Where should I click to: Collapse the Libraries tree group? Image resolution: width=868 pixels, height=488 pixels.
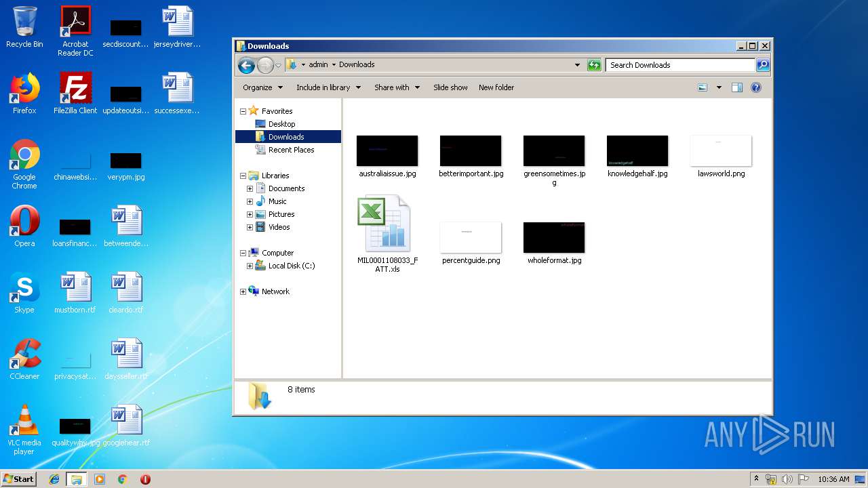(243, 176)
